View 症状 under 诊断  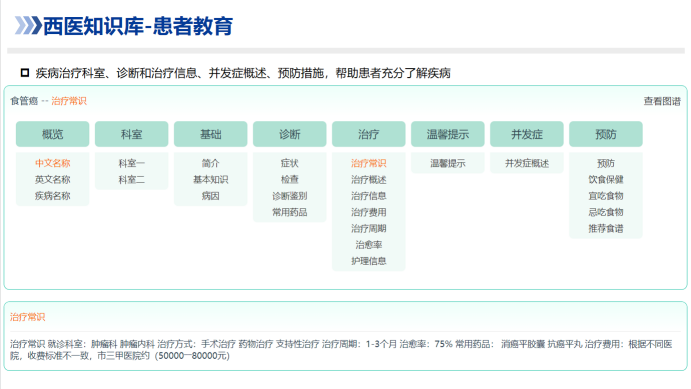290,163
